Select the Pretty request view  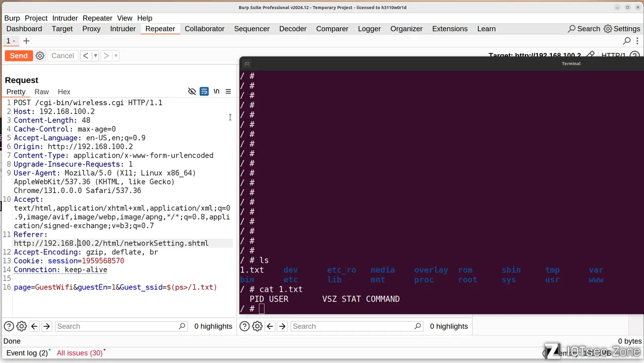16,92
